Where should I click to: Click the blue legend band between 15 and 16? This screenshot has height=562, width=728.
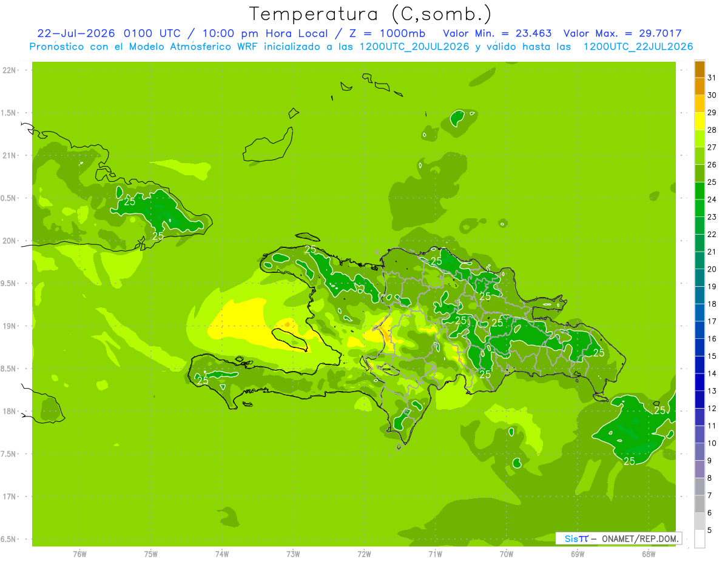pos(699,347)
